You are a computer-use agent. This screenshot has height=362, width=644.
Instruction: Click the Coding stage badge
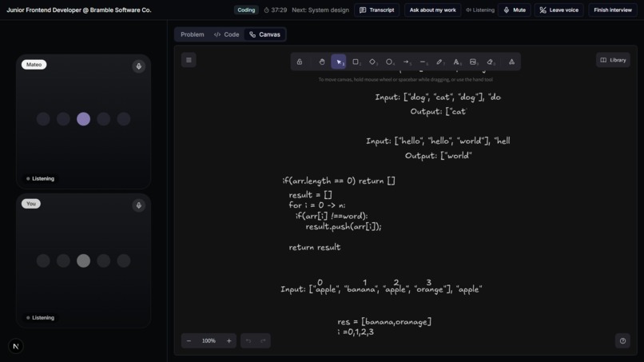pos(246,10)
